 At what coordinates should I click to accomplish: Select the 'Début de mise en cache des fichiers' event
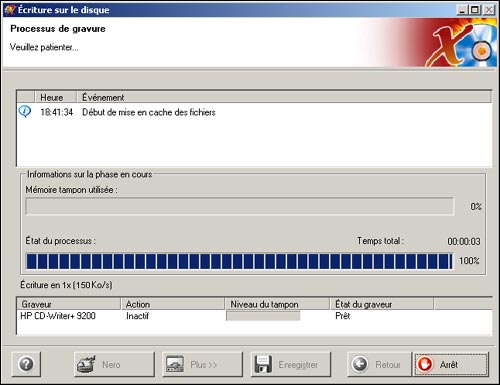(149, 112)
